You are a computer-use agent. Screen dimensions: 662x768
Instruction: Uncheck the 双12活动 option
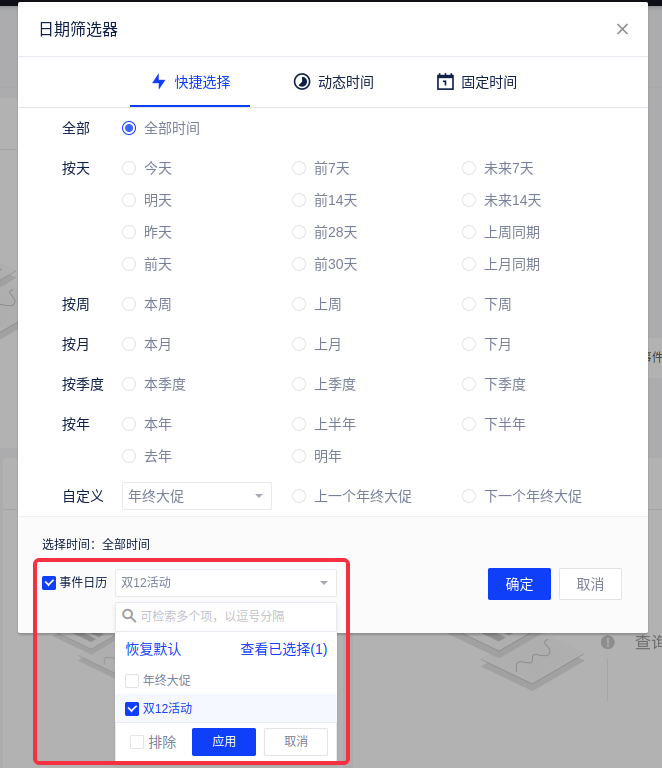[132, 709]
